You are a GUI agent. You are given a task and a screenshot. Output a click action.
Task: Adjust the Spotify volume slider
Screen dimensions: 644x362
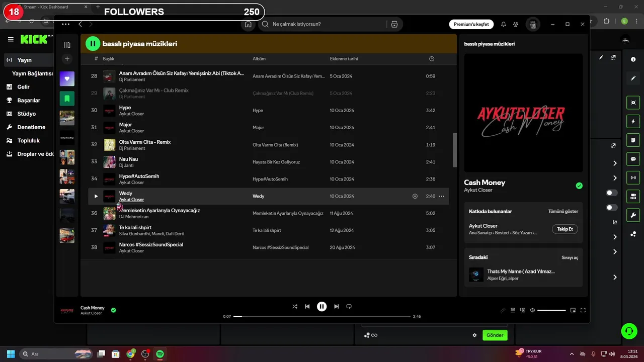551,310
